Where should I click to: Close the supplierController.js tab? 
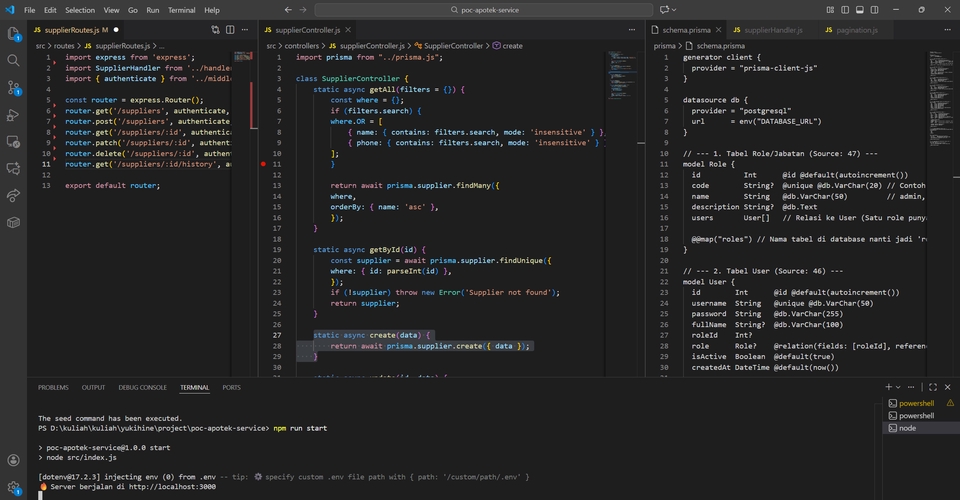pos(348,30)
